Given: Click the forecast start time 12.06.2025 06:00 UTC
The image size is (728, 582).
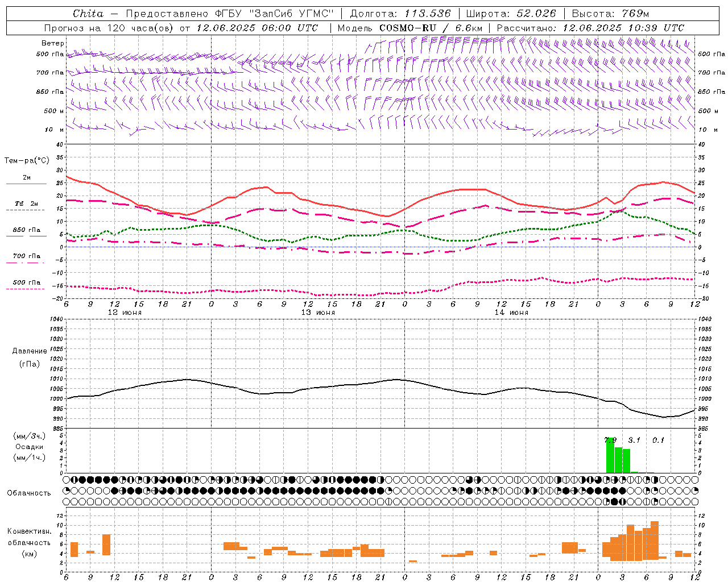Looking at the screenshot, I should point(257,28).
